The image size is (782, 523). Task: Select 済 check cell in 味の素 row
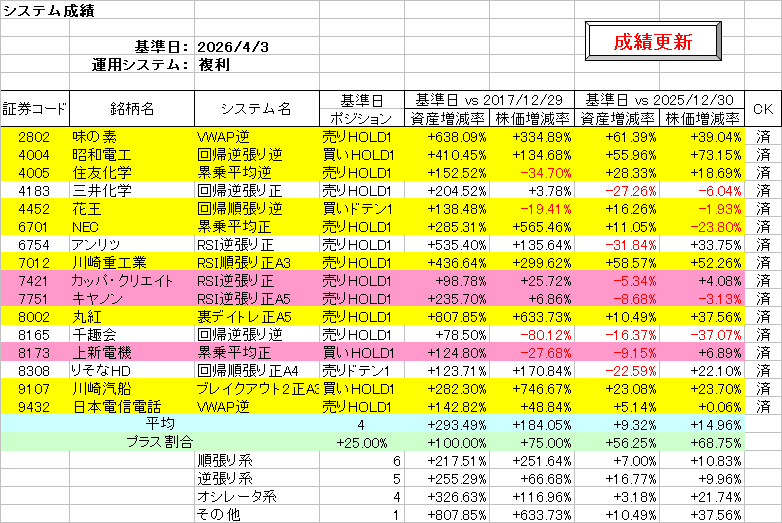[763, 137]
